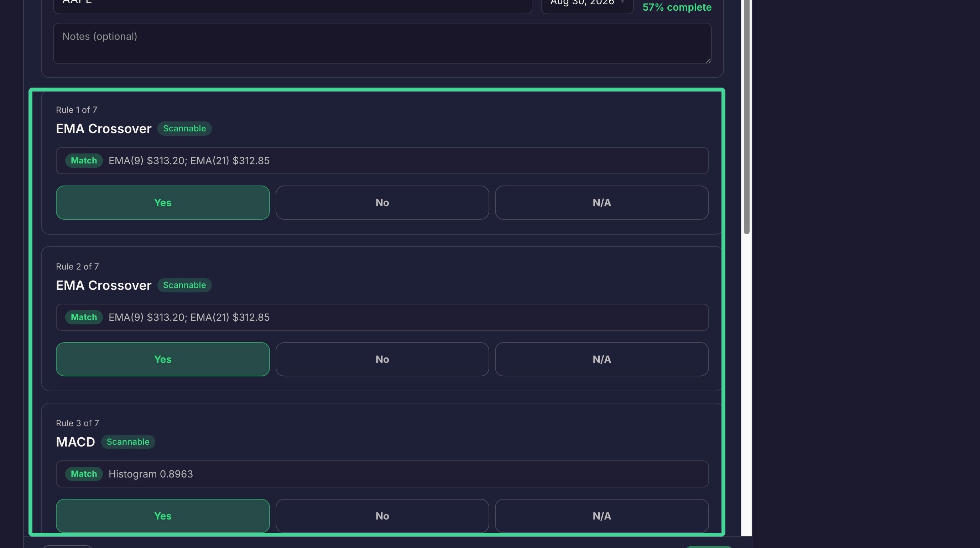Image resolution: width=980 pixels, height=548 pixels.
Task: Answer No for the MACD rule
Action: coord(382,516)
